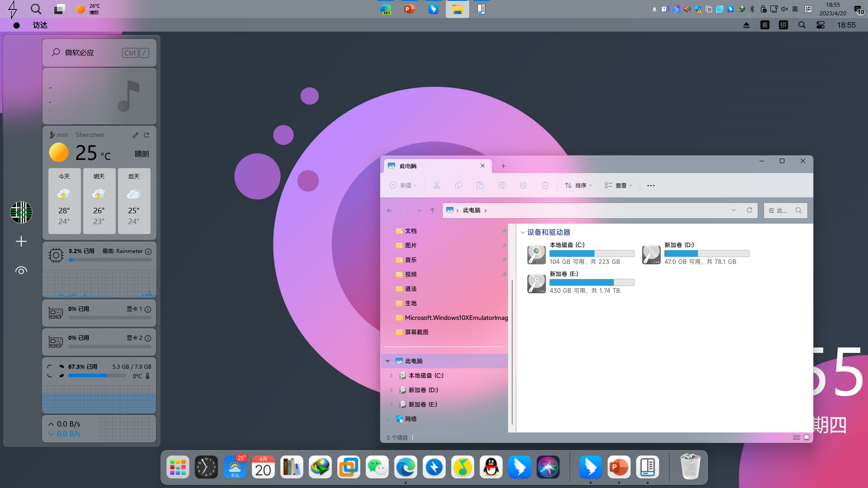
Task: Add a new Explorer tab
Action: click(503, 166)
